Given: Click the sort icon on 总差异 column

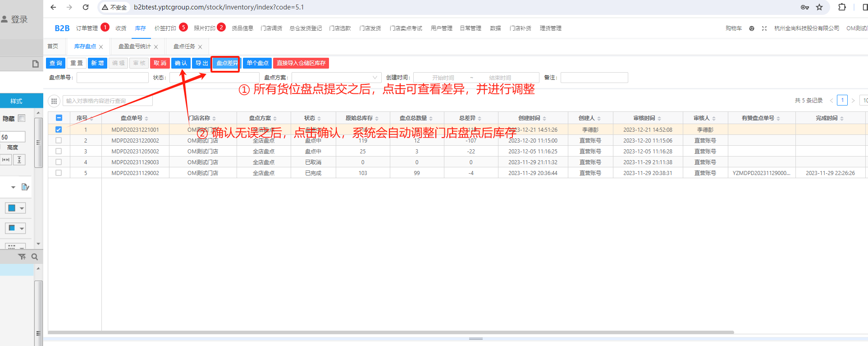Looking at the screenshot, I should click(480, 119).
